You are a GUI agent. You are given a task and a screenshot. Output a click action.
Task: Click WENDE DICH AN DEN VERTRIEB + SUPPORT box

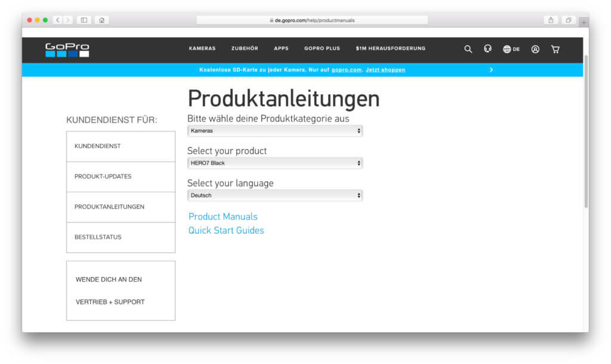pos(121,291)
